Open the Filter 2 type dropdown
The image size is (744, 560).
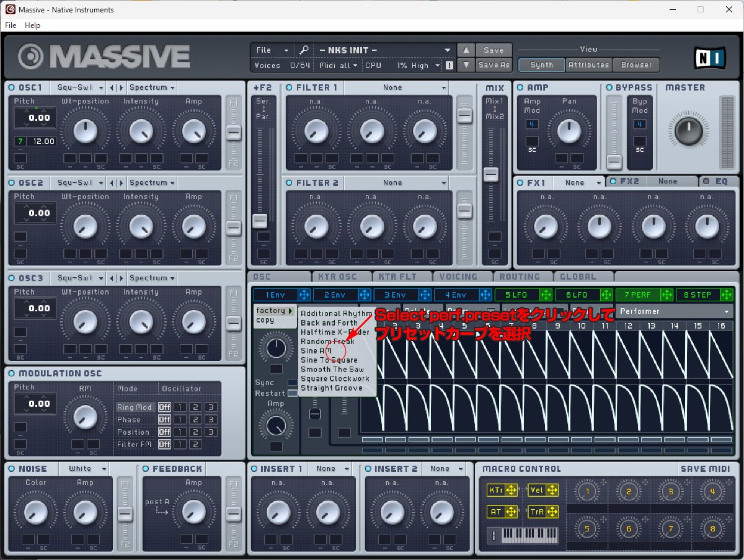[396, 183]
